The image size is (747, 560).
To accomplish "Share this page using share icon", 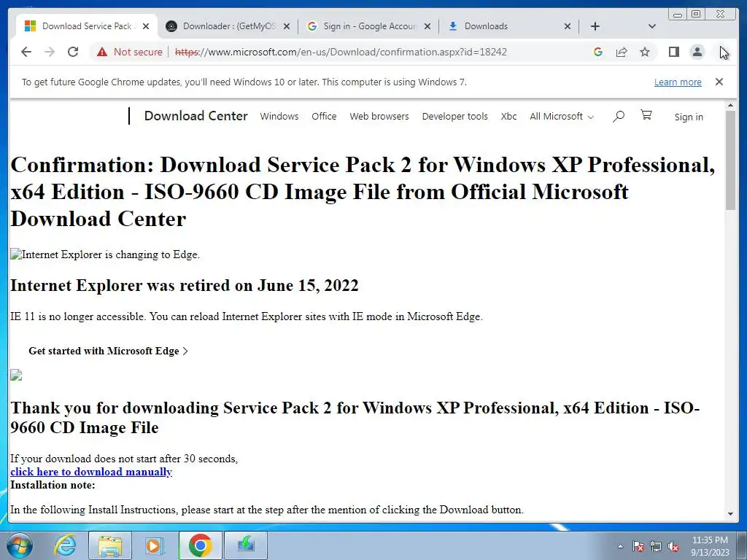I will (622, 52).
